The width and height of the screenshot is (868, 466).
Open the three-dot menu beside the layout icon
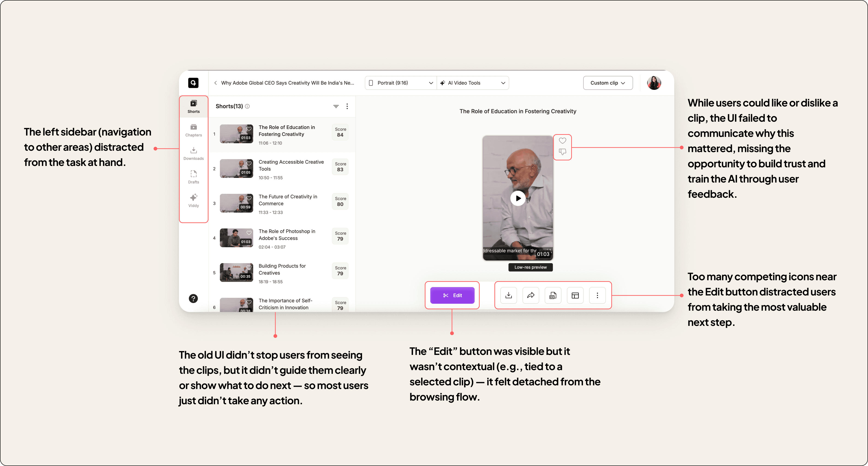pos(597,295)
